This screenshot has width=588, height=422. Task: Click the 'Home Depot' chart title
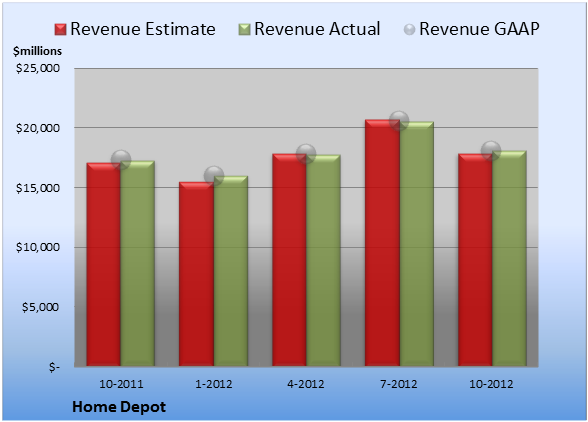coord(119,407)
